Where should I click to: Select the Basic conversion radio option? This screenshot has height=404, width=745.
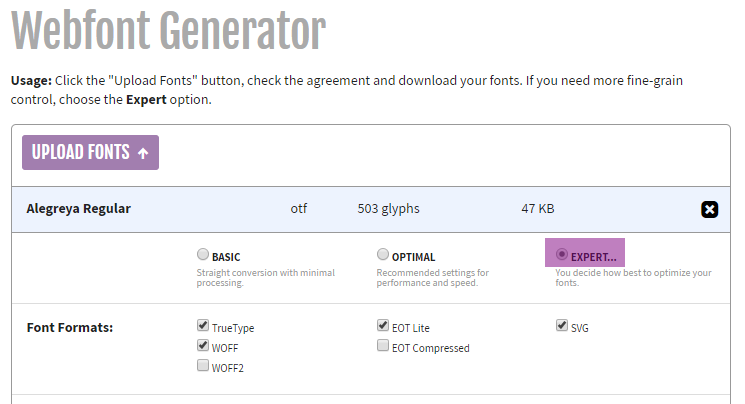pos(203,254)
